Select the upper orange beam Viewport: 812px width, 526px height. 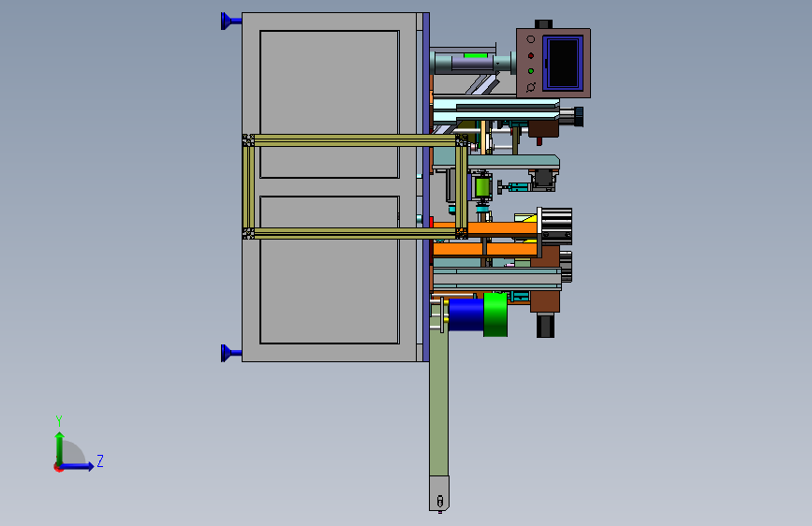click(485, 227)
